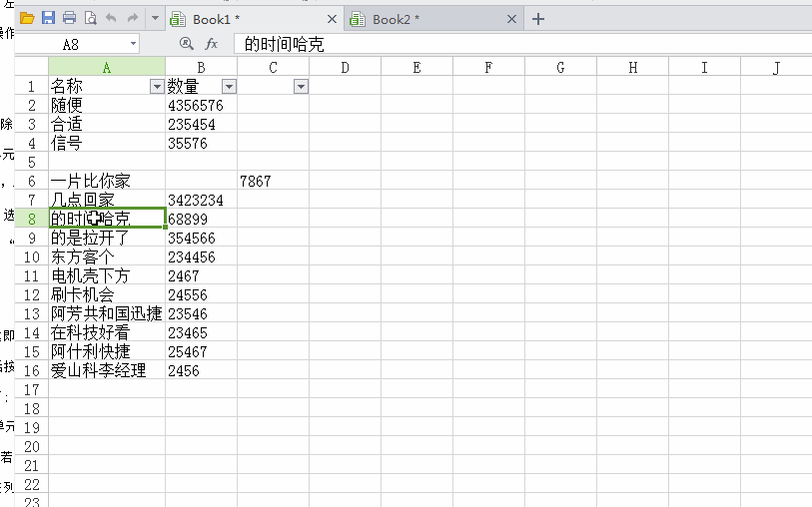Click the cell containing 的是拉开了
Image resolution: width=812 pixels, height=507 pixels.
pyautogui.click(x=107, y=238)
